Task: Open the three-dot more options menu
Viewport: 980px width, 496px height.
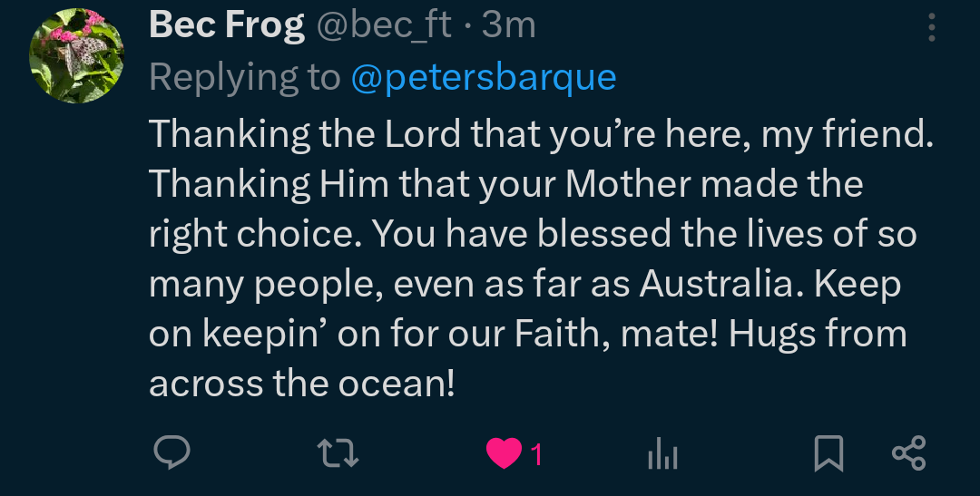Action: (x=932, y=29)
